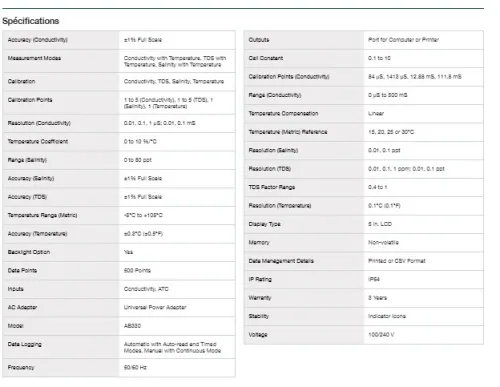
Task: Select the "Accuracy (Salinity)" label
Action: 31,179
